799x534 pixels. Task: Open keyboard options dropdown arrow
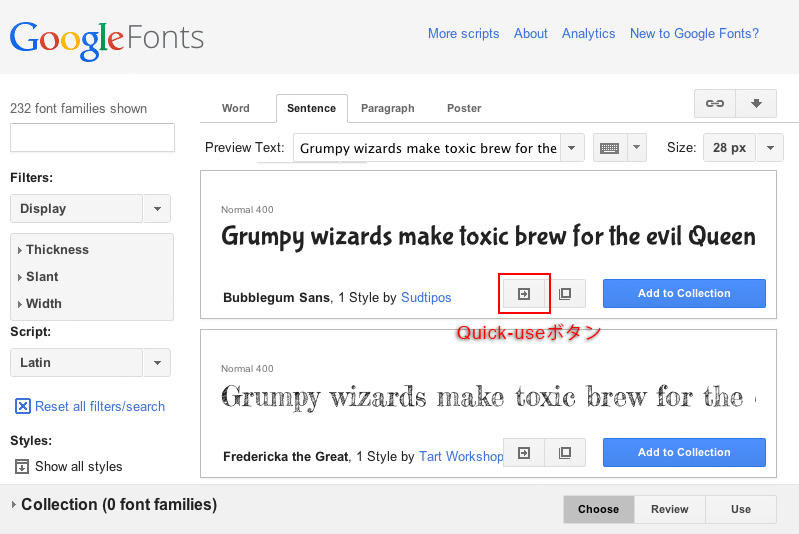pyautogui.click(x=636, y=148)
